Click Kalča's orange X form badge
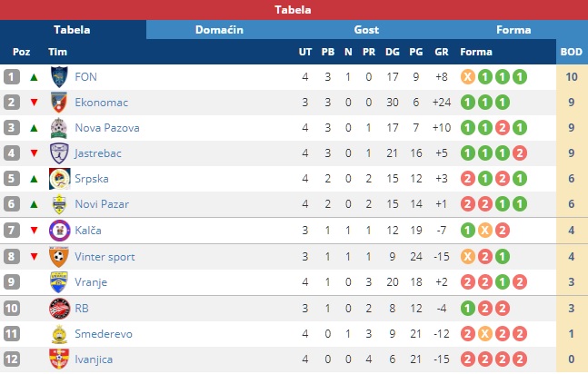588x374 pixels. 485,230
